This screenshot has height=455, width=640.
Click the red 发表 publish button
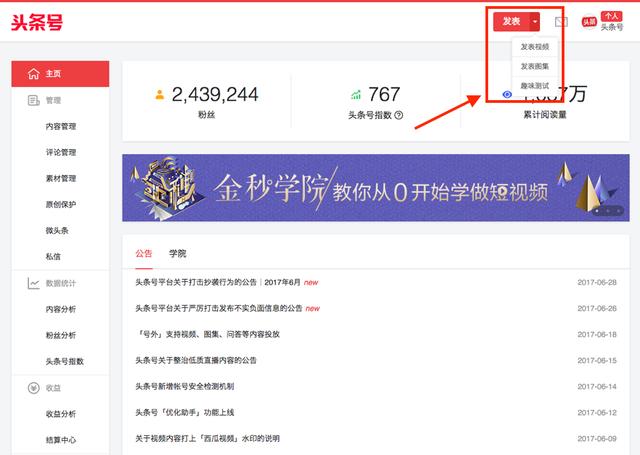511,22
